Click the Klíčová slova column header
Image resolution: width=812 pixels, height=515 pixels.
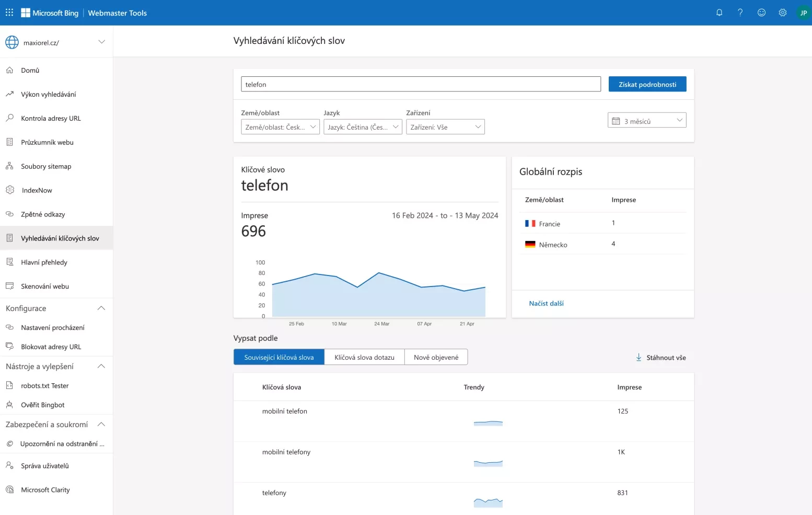(282, 387)
